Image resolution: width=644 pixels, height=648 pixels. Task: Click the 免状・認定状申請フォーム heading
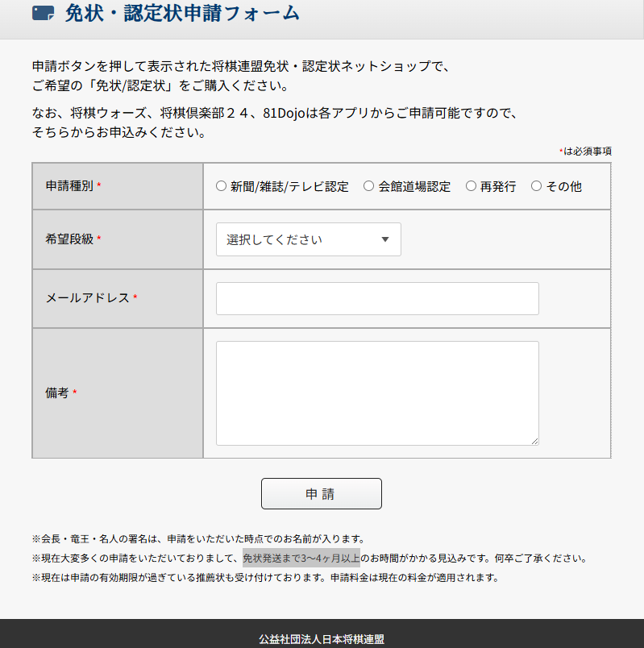(x=182, y=13)
